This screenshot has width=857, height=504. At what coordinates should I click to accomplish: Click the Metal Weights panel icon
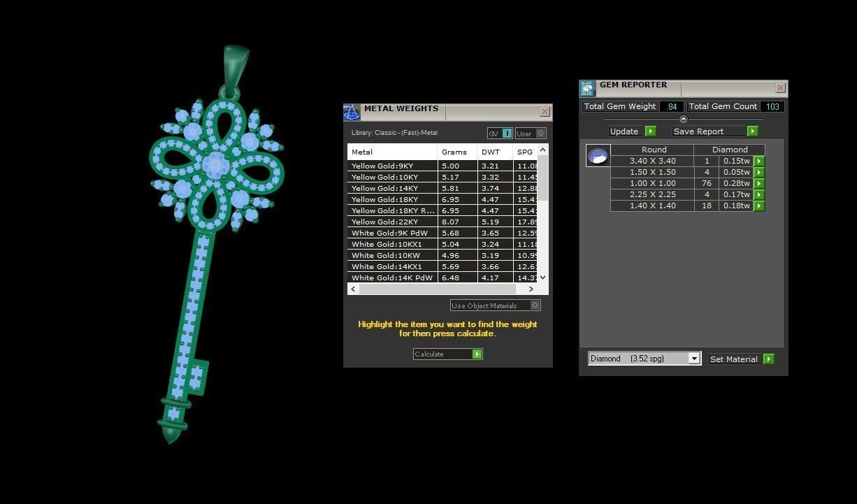pos(352,113)
